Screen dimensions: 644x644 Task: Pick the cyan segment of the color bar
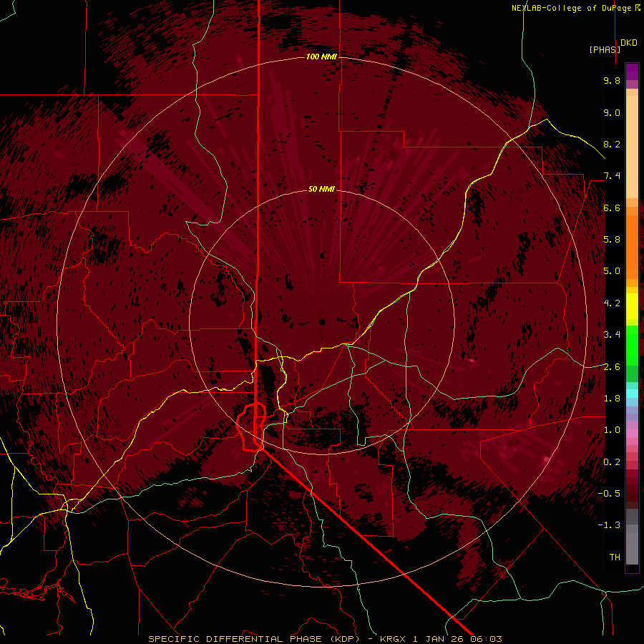coord(632,394)
